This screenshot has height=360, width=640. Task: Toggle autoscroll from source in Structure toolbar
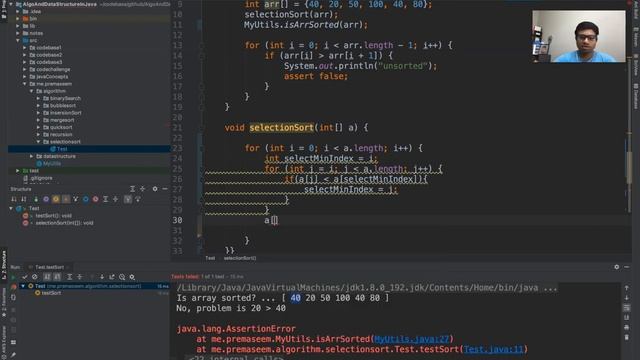coord(138,199)
